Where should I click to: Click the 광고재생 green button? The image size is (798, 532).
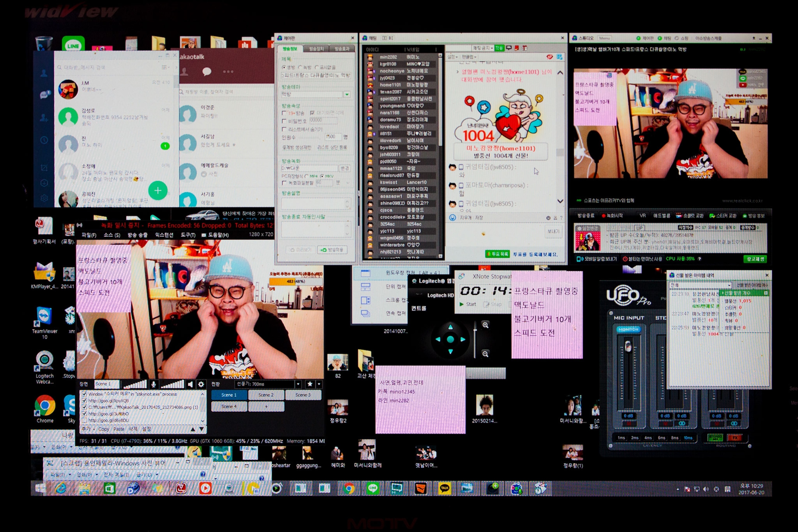[x=755, y=259]
